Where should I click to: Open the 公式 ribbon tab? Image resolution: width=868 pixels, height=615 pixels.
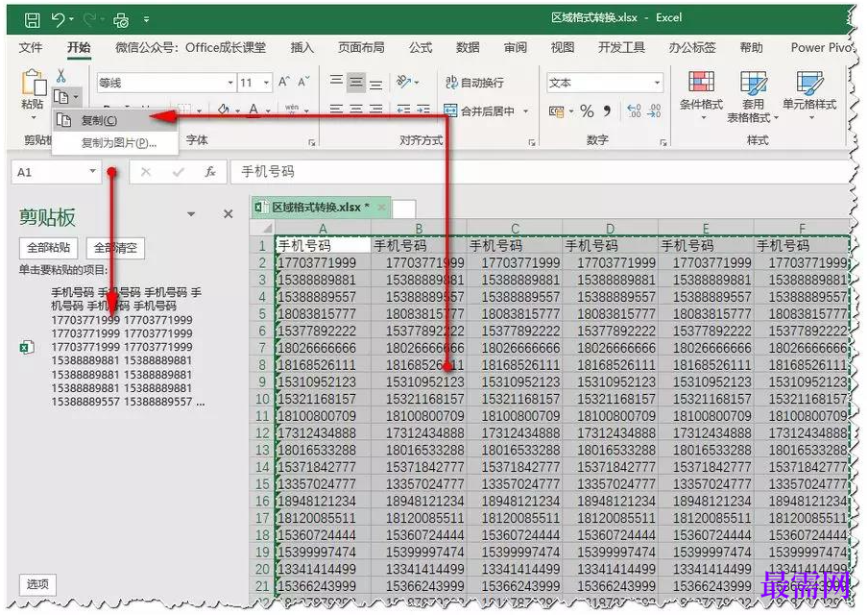421,48
